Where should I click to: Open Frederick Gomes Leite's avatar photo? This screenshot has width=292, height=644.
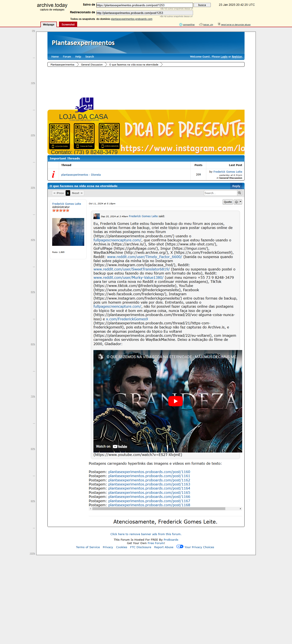pyautogui.click(x=68, y=232)
